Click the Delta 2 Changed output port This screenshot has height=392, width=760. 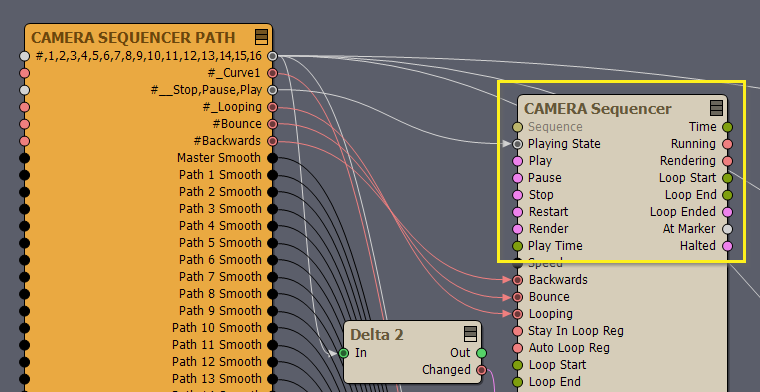pyautogui.click(x=481, y=370)
